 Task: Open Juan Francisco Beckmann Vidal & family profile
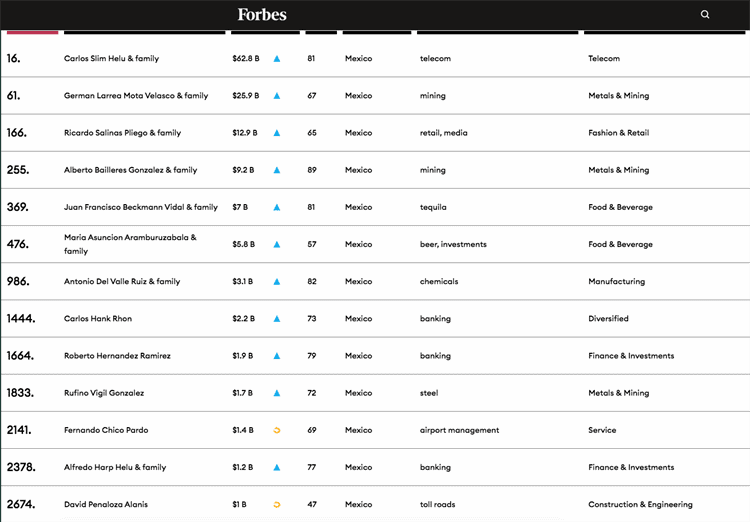[141, 207]
